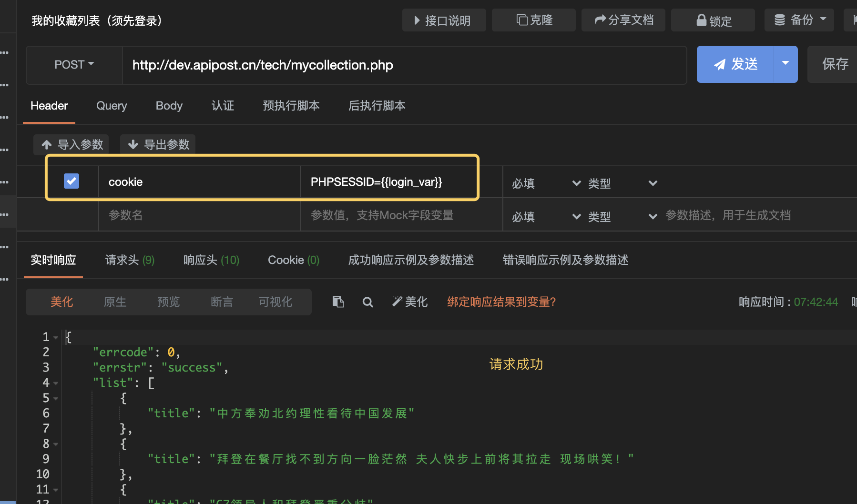Select the 原生 raw view mode

(x=115, y=302)
